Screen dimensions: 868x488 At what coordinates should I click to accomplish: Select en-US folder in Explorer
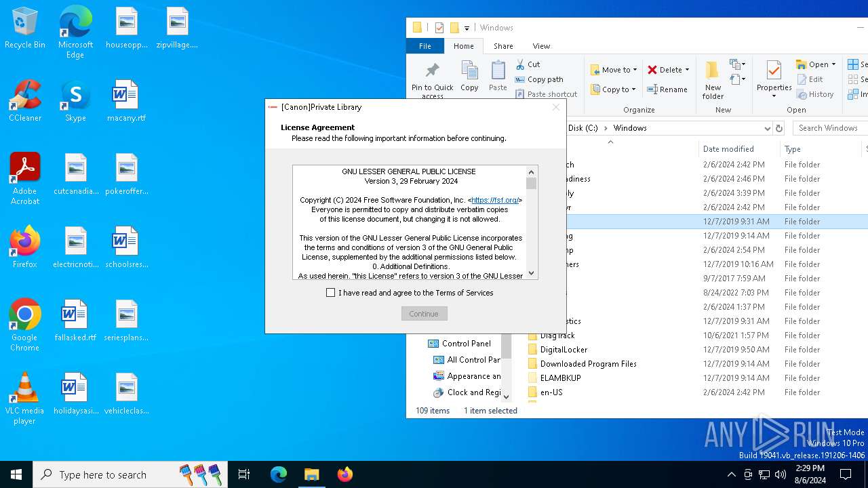(x=551, y=392)
